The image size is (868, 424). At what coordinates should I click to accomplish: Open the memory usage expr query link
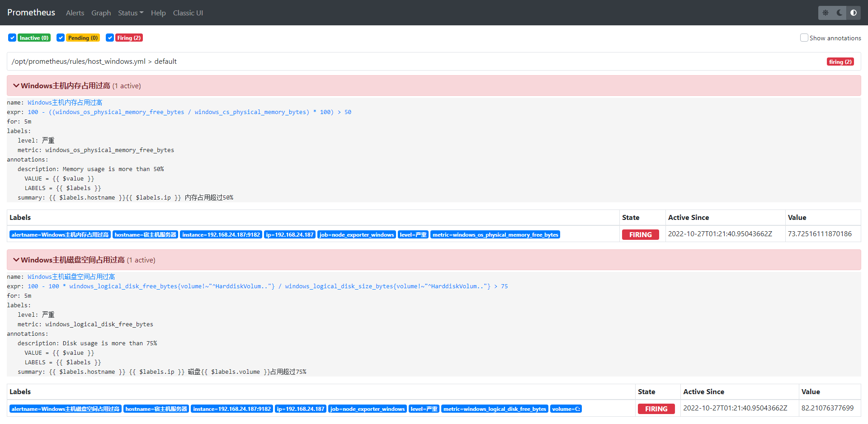[x=189, y=112]
